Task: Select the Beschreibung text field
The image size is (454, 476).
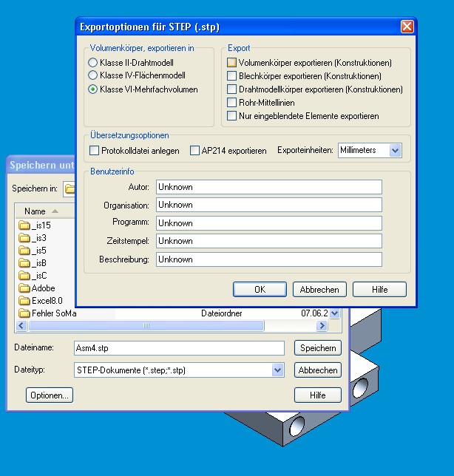Action: pyautogui.click(x=268, y=259)
